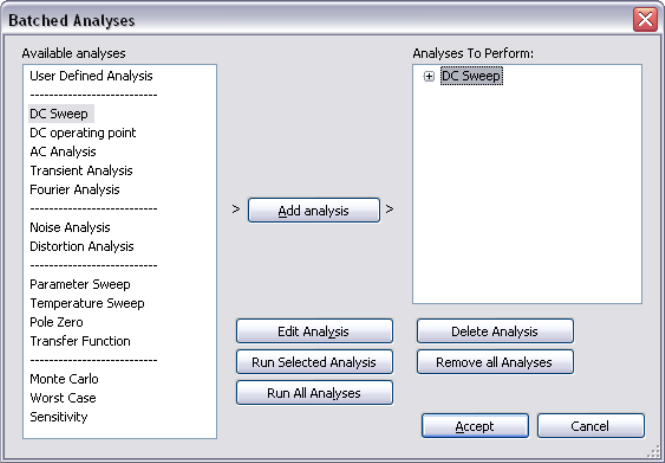Choose DC operating point from available analyses
This screenshot has height=463, width=665.
point(83,133)
